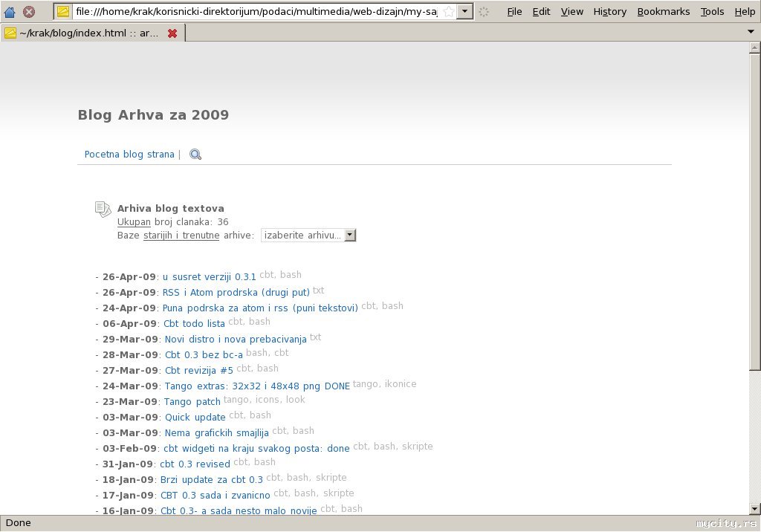Open 'Brzi update za cbt 0.3' post
Image resolution: width=761 pixels, height=532 pixels.
click(212, 479)
